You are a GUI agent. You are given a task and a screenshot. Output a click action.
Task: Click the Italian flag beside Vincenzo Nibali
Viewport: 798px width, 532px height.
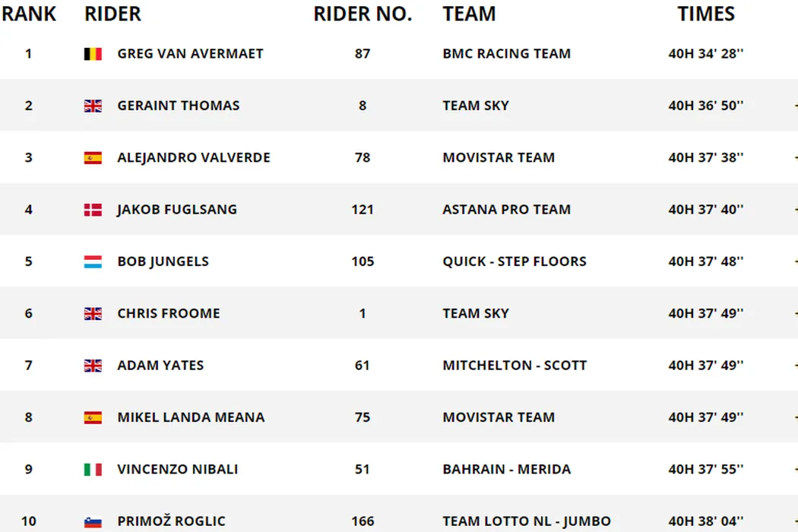click(93, 470)
